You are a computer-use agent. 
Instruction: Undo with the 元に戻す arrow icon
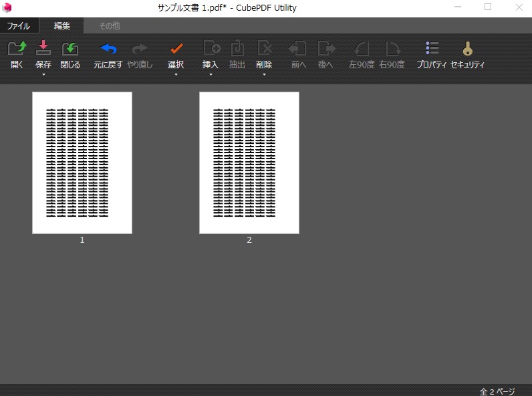coord(108,49)
